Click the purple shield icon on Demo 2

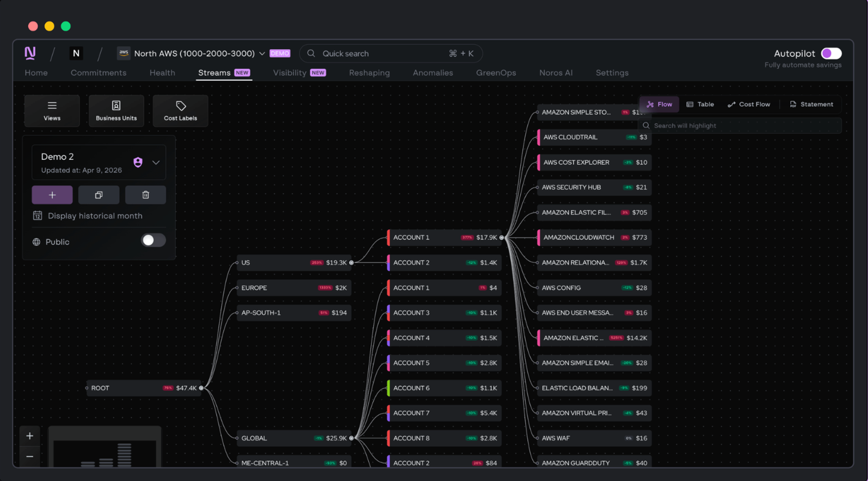(138, 162)
